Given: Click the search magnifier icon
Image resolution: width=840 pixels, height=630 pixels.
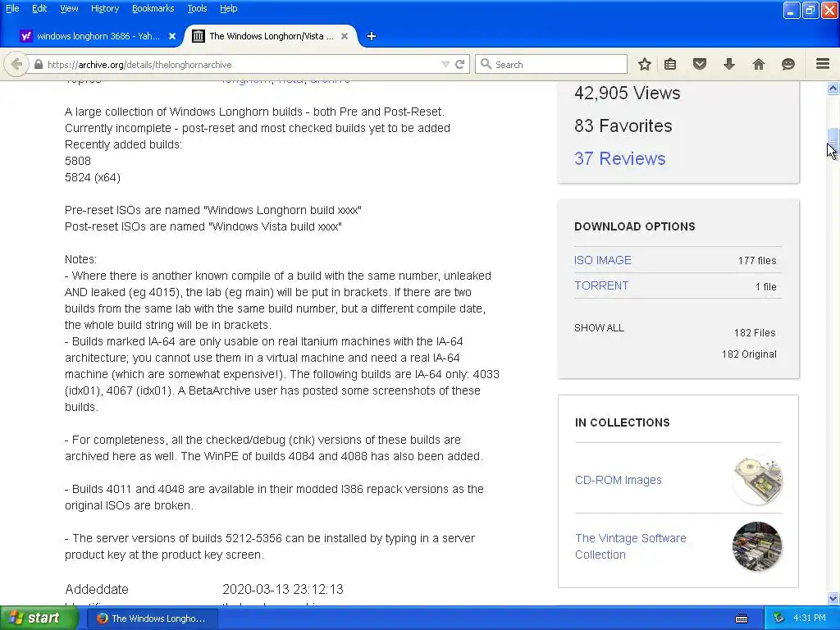Looking at the screenshot, I should [x=486, y=64].
